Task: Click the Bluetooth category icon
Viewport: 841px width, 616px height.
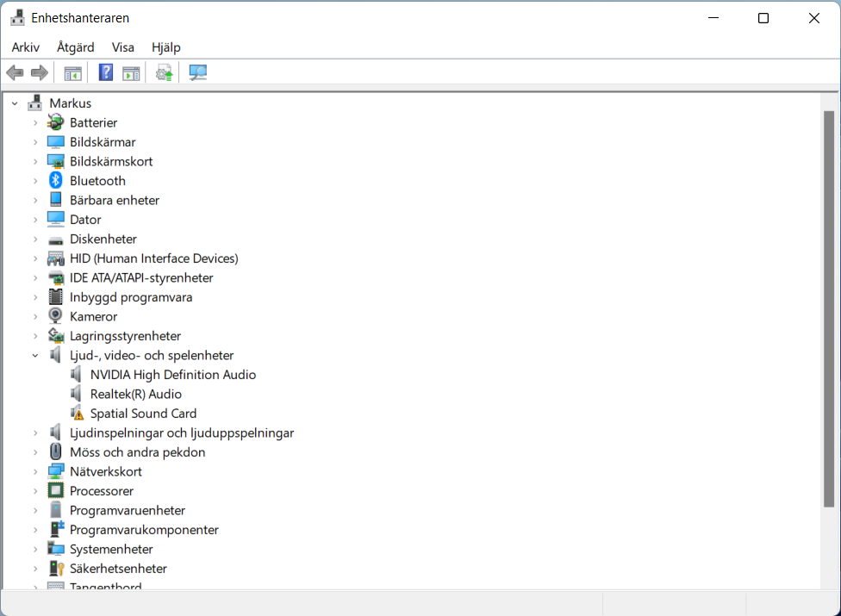Action: [x=56, y=181]
